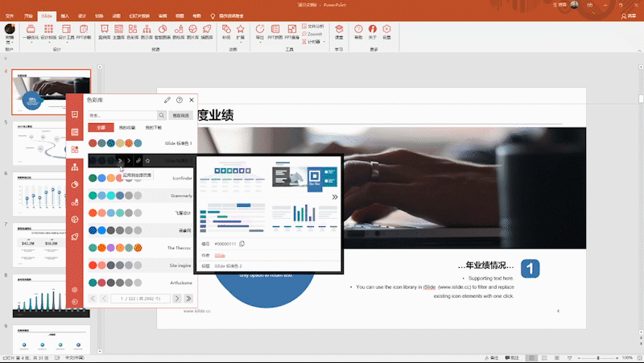
Task: Open the 课堂 classroom icon
Action: tap(339, 30)
